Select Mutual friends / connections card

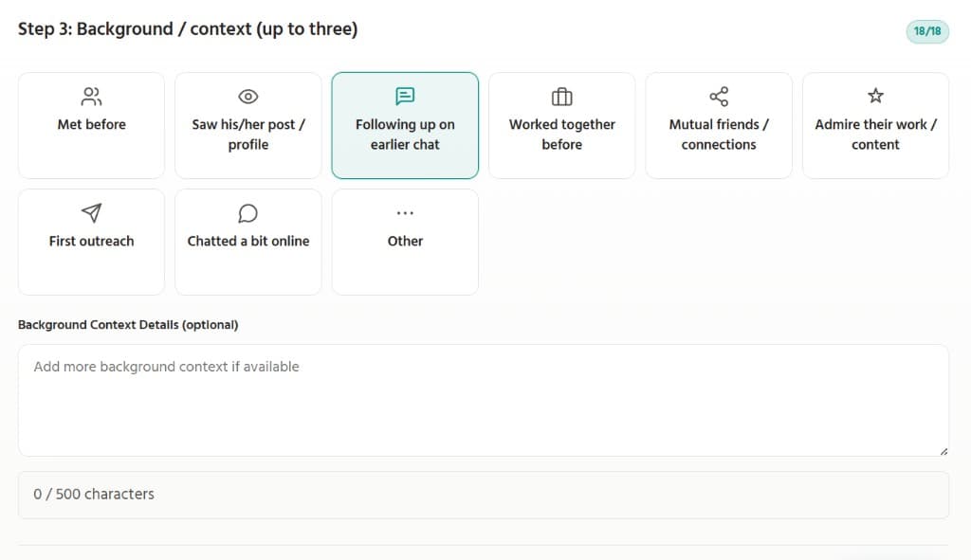point(719,135)
